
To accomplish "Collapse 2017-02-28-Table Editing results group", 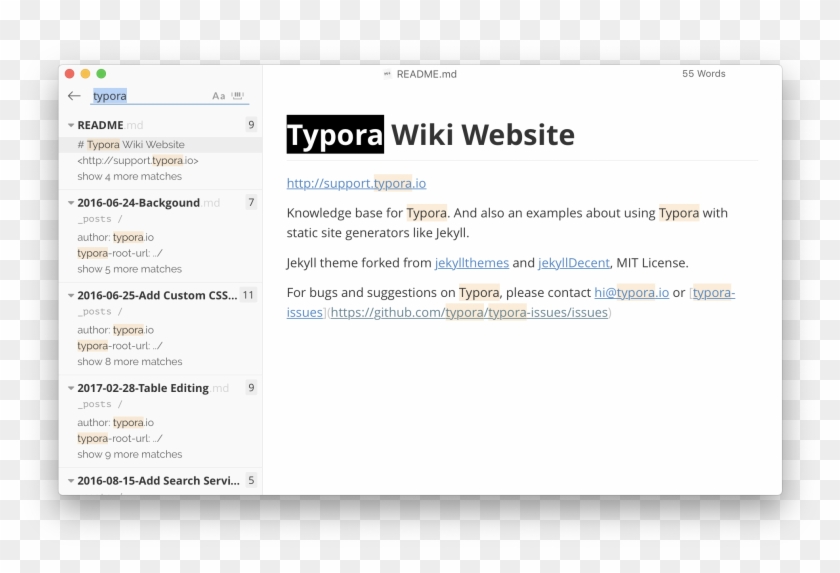I will [71, 388].
